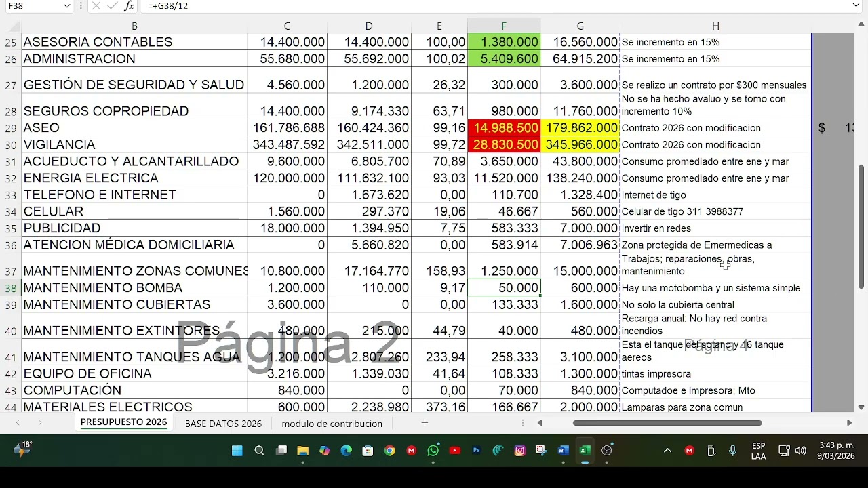Launch Microsoft Edge from taskbar
868x488 pixels.
tap(347, 451)
